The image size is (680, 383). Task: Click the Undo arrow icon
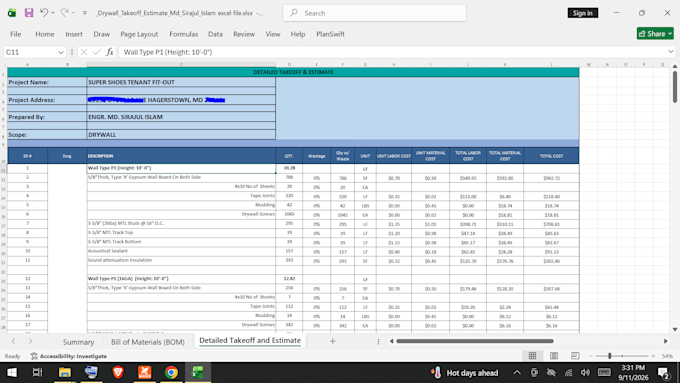tap(44, 13)
